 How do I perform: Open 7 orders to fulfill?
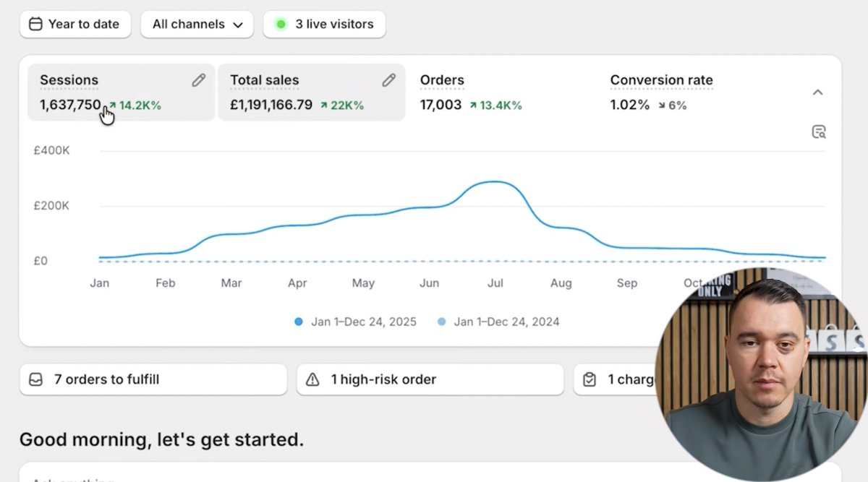click(153, 379)
